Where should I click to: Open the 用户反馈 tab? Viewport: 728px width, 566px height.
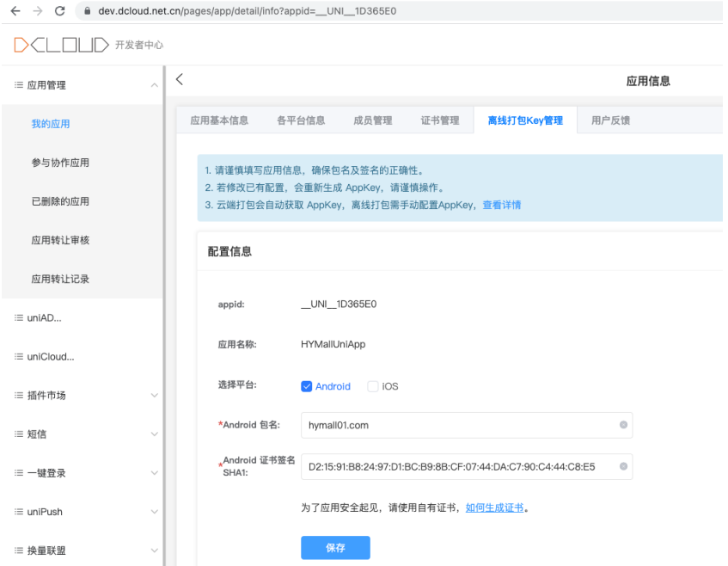click(610, 120)
